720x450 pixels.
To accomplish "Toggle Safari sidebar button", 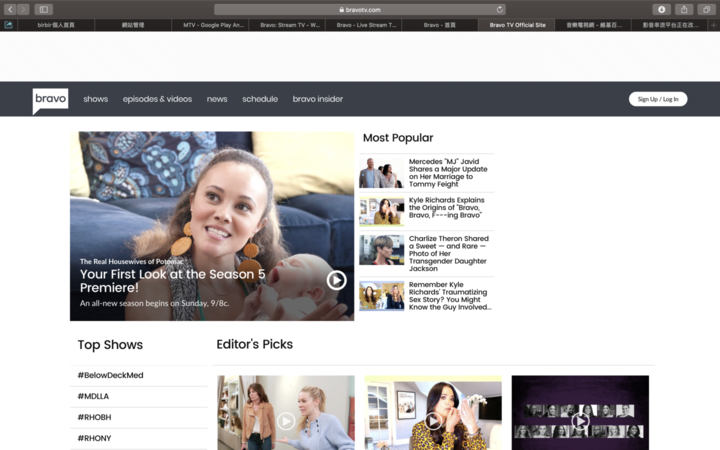I will [44, 9].
